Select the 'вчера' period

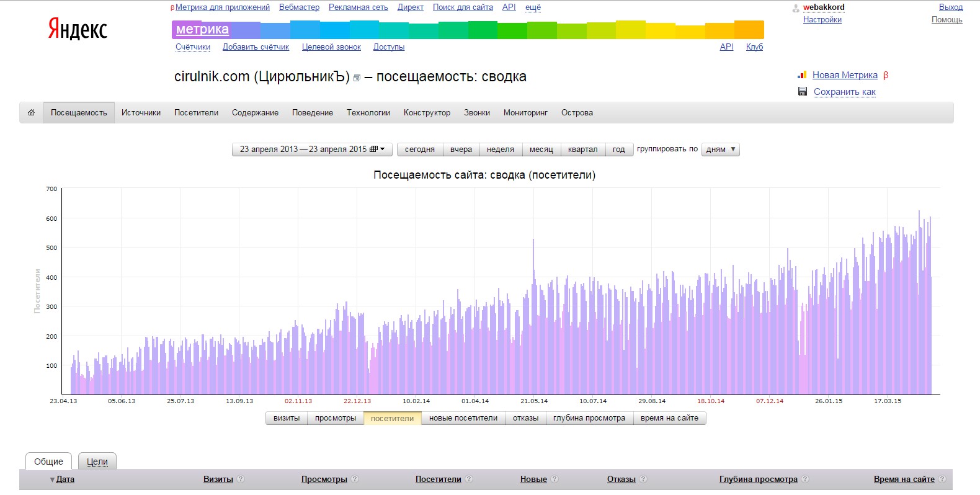point(461,149)
